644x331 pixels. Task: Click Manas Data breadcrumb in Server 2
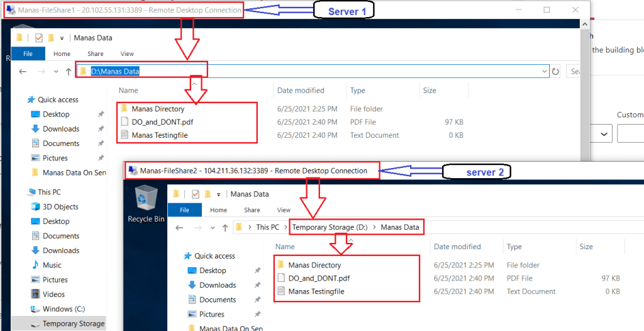coord(399,227)
